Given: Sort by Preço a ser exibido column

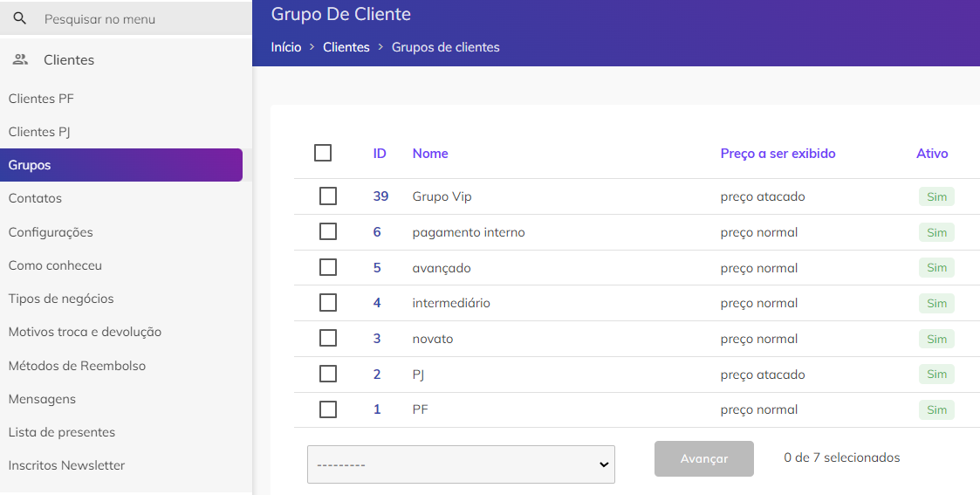Looking at the screenshot, I should 778,153.
